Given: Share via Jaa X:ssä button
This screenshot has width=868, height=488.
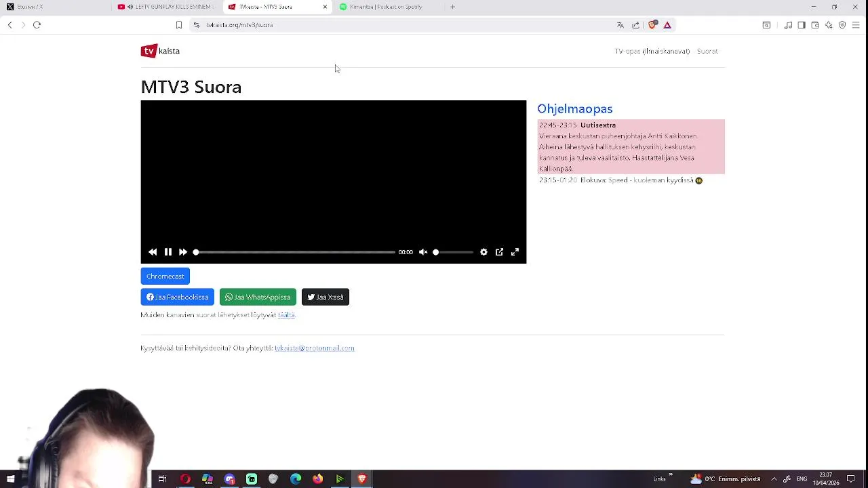Looking at the screenshot, I should tap(325, 297).
